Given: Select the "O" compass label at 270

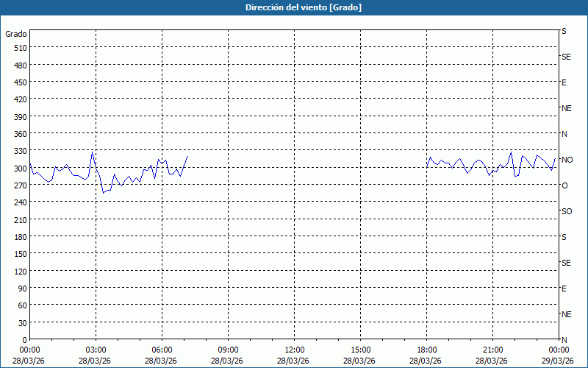Looking at the screenshot, I should click(564, 185).
